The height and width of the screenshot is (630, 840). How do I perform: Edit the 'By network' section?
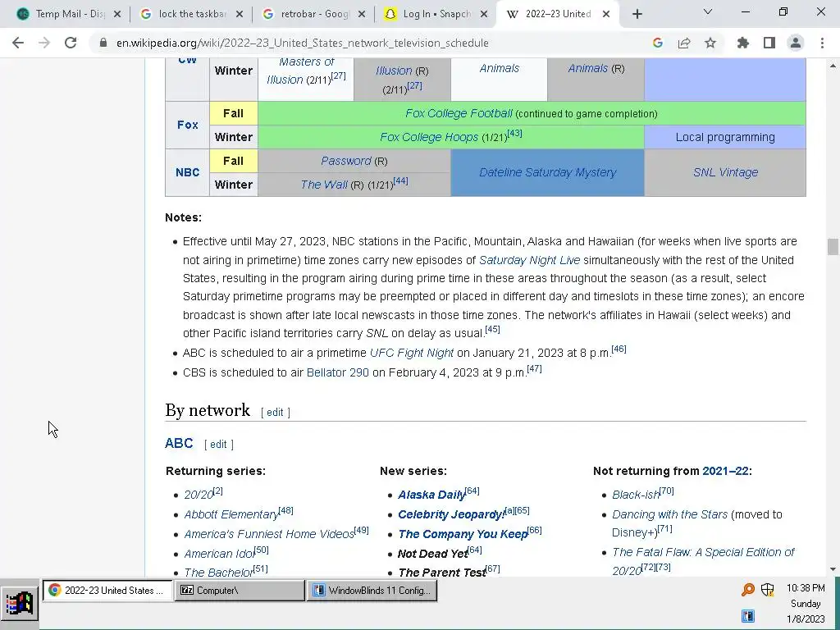[x=276, y=412]
